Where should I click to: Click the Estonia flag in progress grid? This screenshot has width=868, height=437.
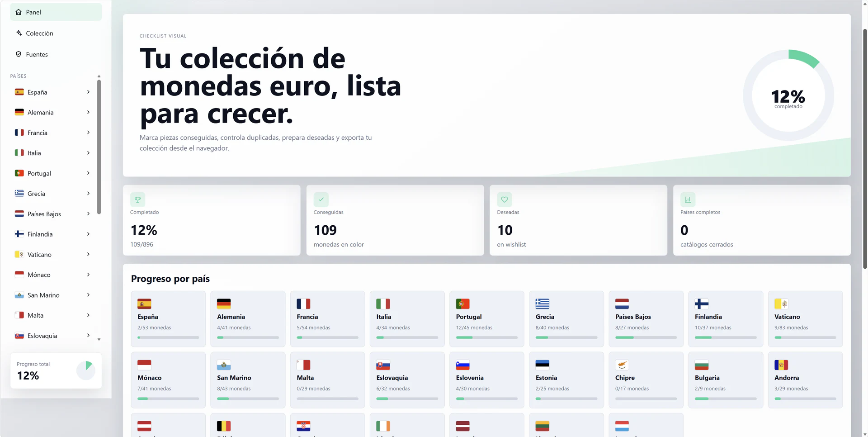click(x=542, y=365)
